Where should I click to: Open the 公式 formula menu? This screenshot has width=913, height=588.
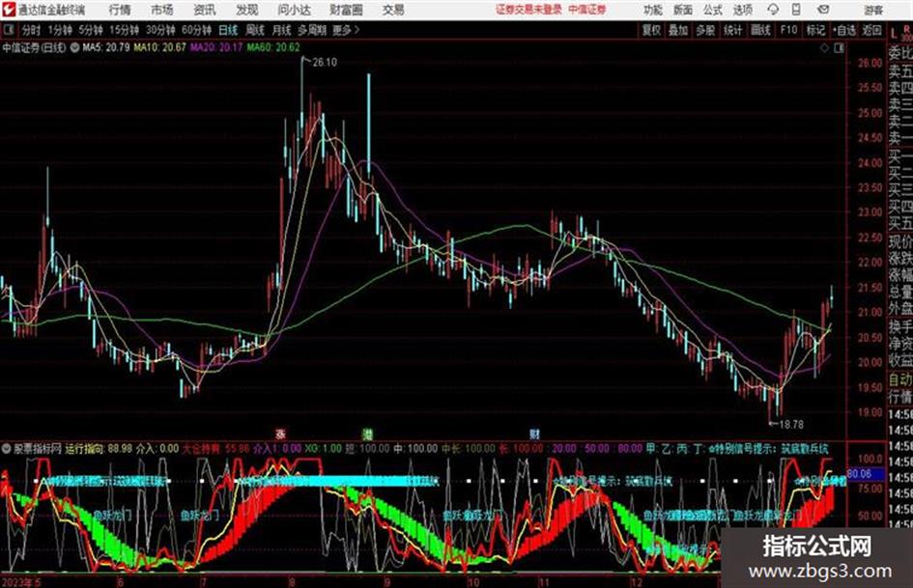(x=713, y=10)
